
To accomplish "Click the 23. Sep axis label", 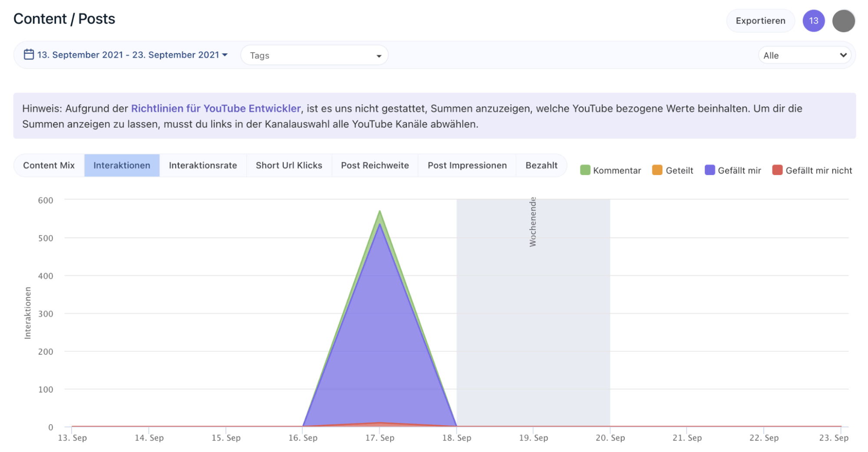I will click(834, 438).
